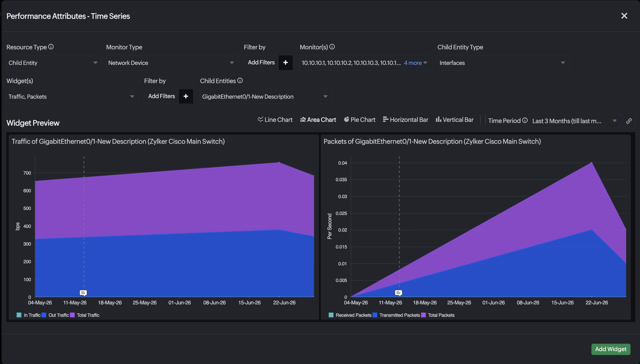Viewport: 640px width, 364px height.
Task: Click the Monitor(s) info icon
Action: (332, 47)
